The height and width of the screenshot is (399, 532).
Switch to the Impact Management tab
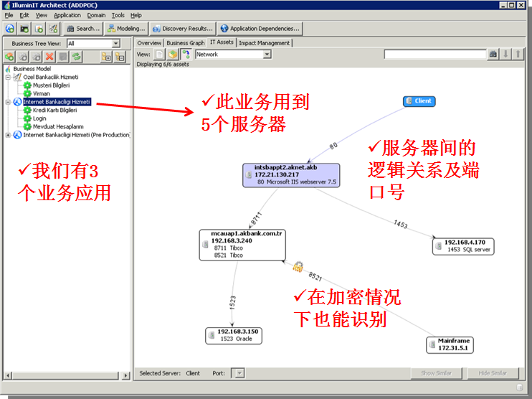264,43
